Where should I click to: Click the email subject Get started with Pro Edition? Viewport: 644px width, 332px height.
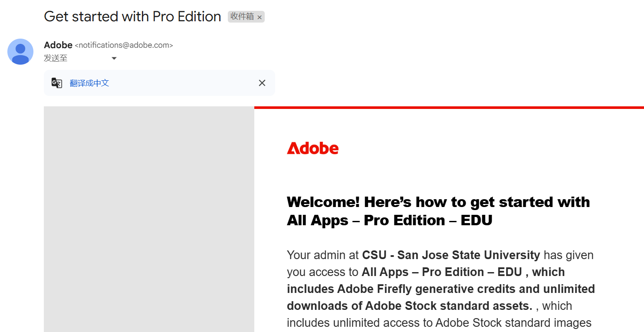point(132,16)
